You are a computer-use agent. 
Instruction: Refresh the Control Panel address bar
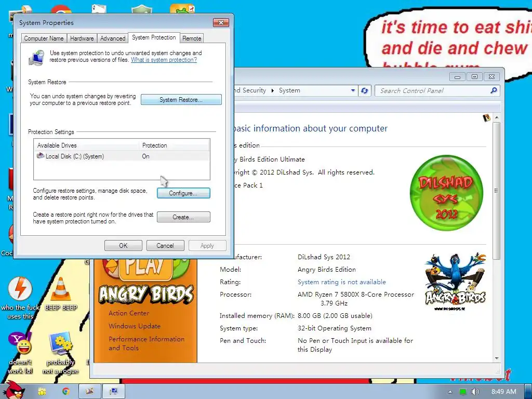pos(365,90)
